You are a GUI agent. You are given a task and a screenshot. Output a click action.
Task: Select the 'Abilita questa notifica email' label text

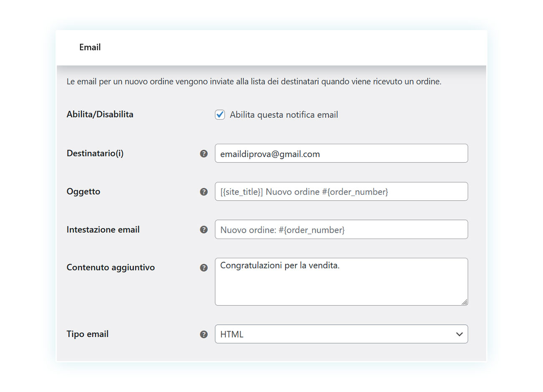click(284, 115)
